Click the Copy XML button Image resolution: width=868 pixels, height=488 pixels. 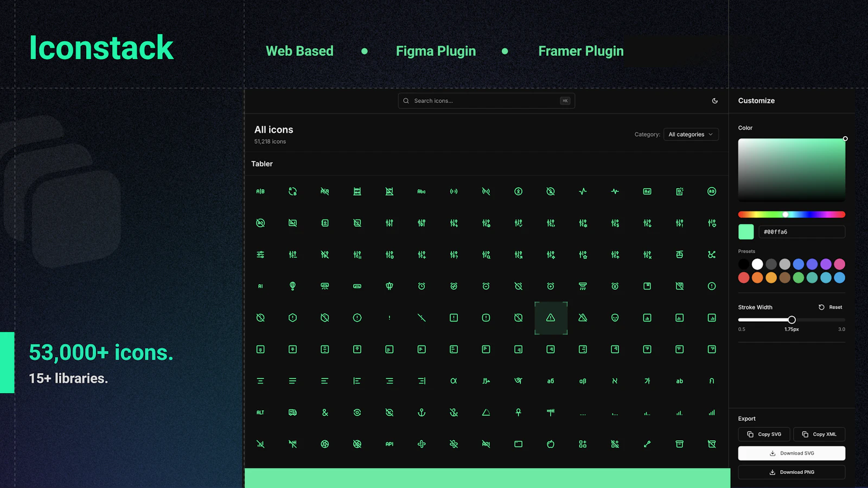tap(819, 434)
